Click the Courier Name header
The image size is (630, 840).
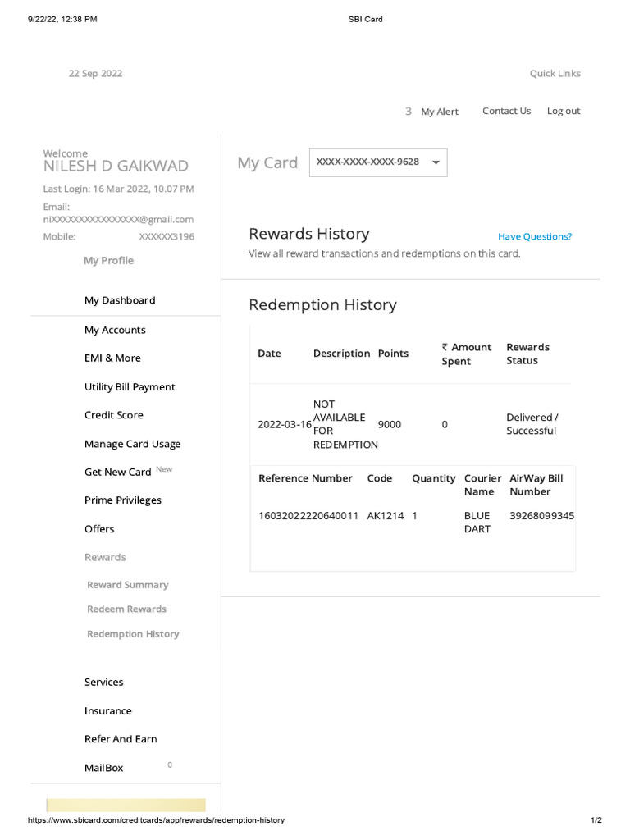coord(482,485)
